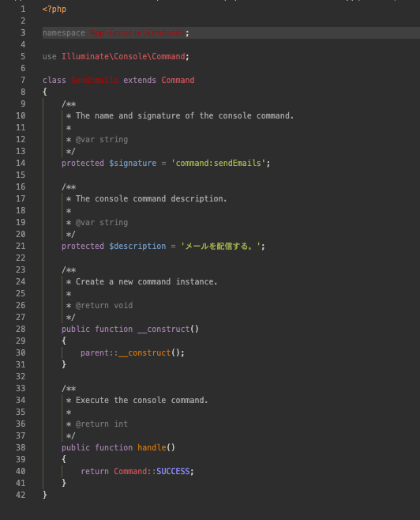
Task: Select 'App\Console\Commands' namespace text
Action: (x=137, y=33)
